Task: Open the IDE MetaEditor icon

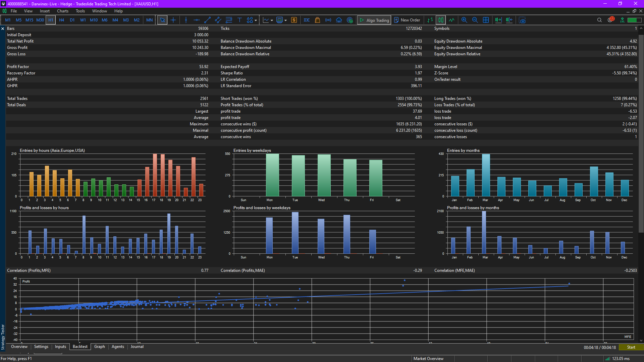Action: [x=307, y=20]
